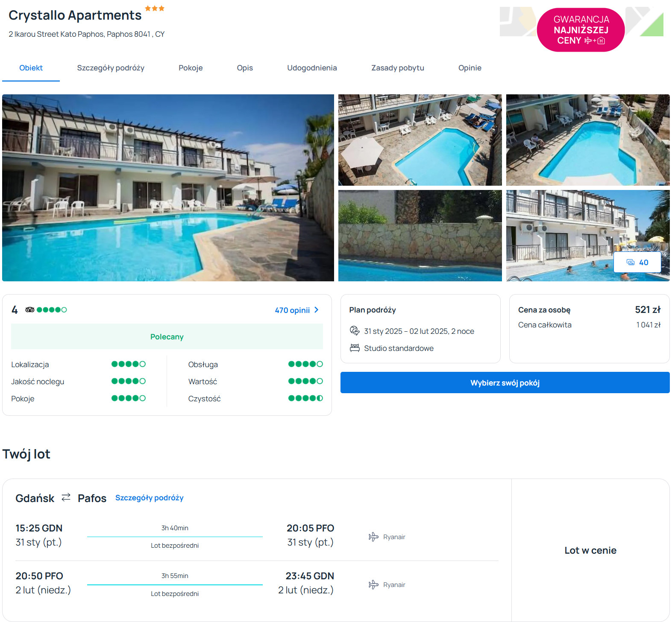Expand reviews with the 470 opinii chevron
This screenshot has width=672, height=622.
[317, 310]
